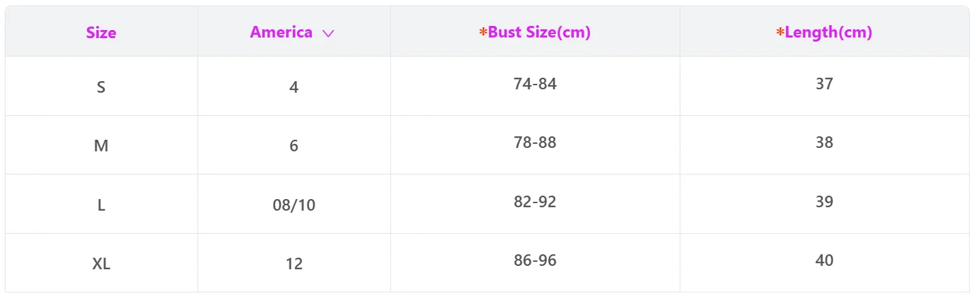Select the America size 6 cell
This screenshot has height=302, width=980.
point(294,145)
